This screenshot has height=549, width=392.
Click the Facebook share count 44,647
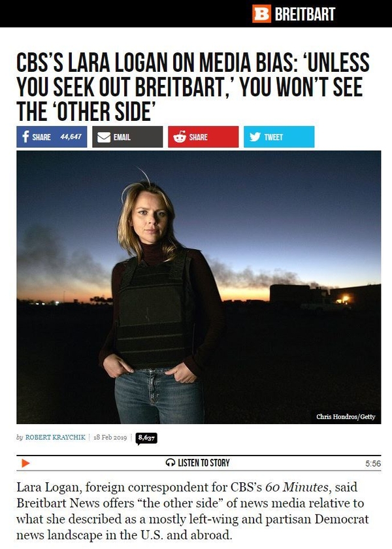coord(71,137)
